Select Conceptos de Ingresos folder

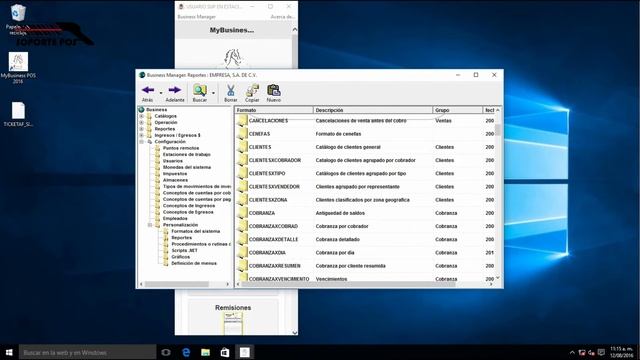tap(189, 206)
